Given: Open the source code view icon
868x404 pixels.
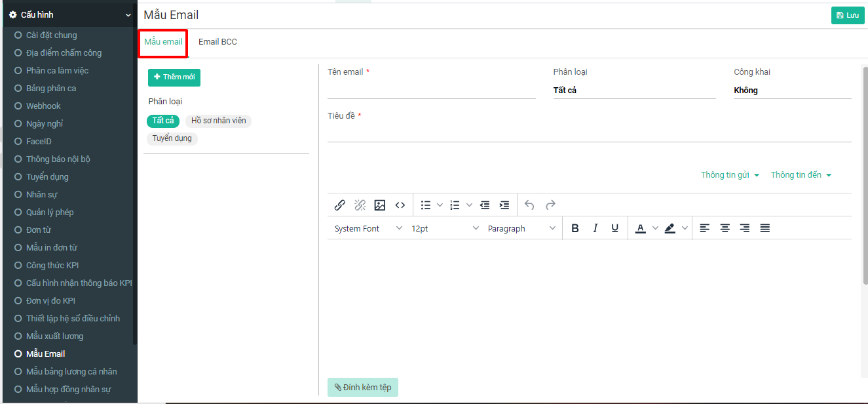Looking at the screenshot, I should coord(400,205).
